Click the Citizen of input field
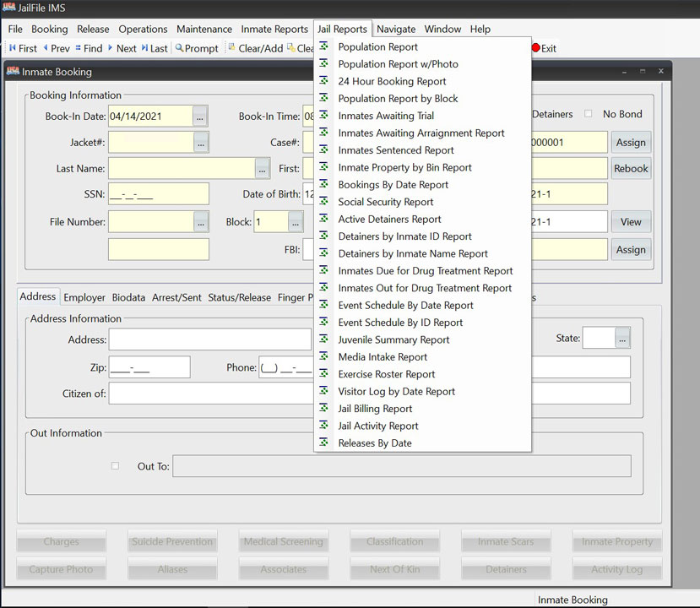This screenshot has width=700, height=608. point(370,394)
